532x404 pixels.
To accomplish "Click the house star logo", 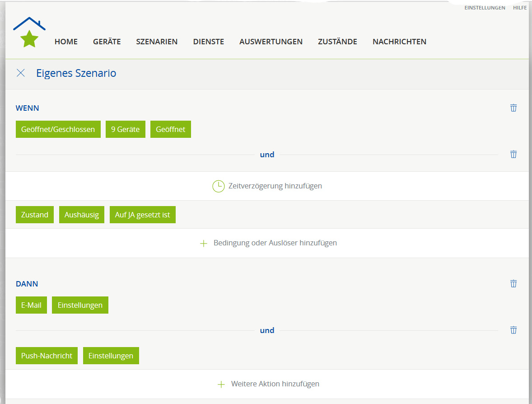I will [29, 33].
